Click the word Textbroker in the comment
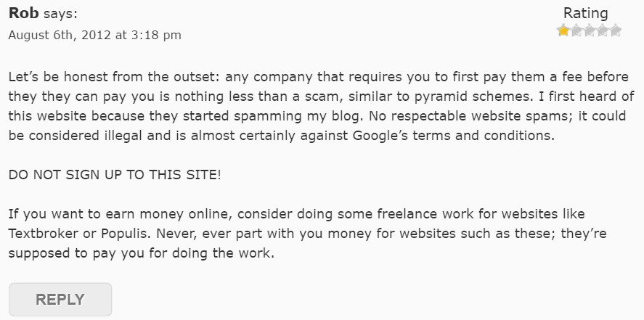The image size is (644, 320). [x=43, y=234]
